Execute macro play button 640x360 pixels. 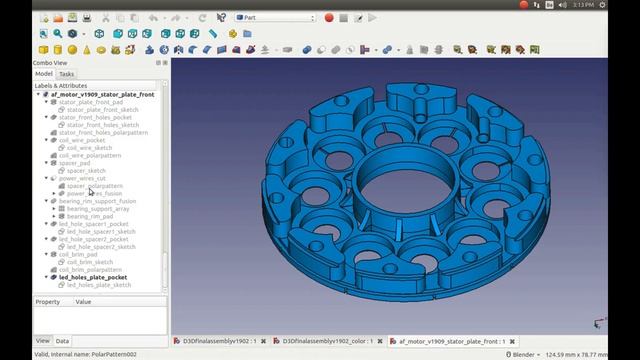(372, 18)
